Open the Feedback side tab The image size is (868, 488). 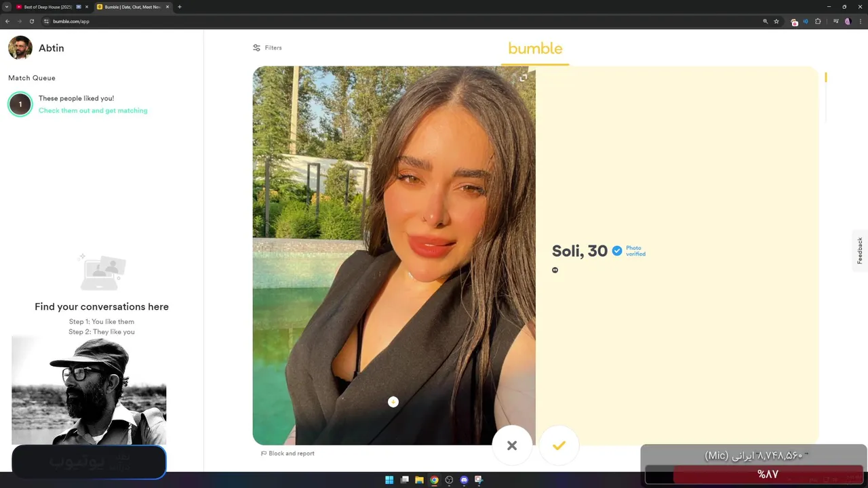click(860, 251)
